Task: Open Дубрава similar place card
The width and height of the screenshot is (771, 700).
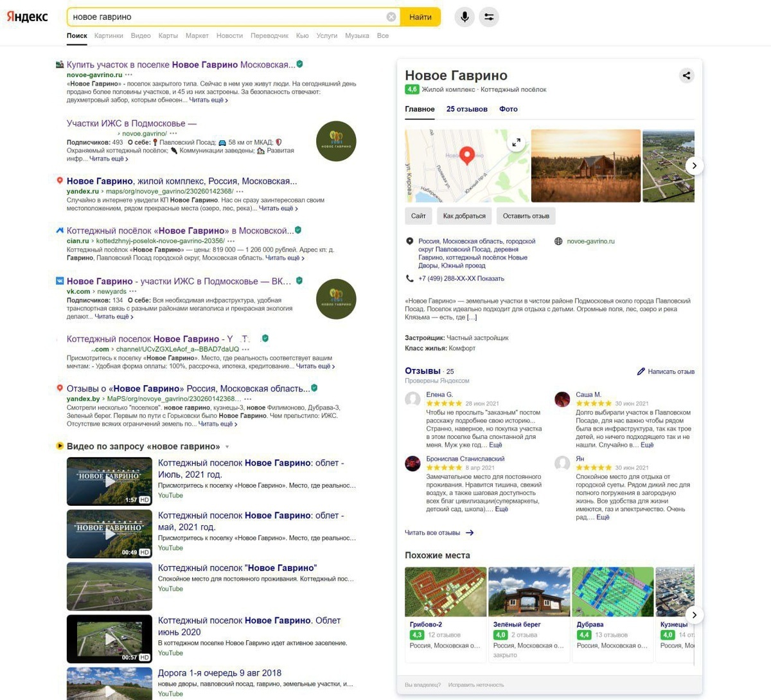Action: pos(612,615)
